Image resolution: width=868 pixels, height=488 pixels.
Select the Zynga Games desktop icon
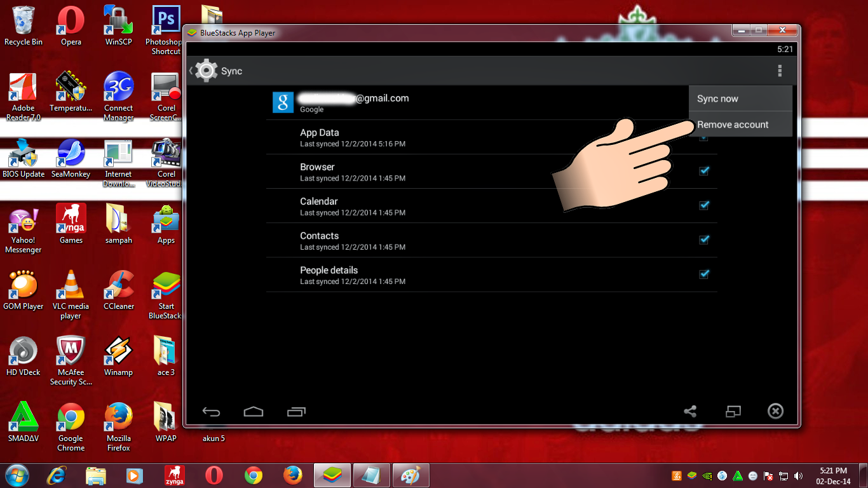point(71,224)
